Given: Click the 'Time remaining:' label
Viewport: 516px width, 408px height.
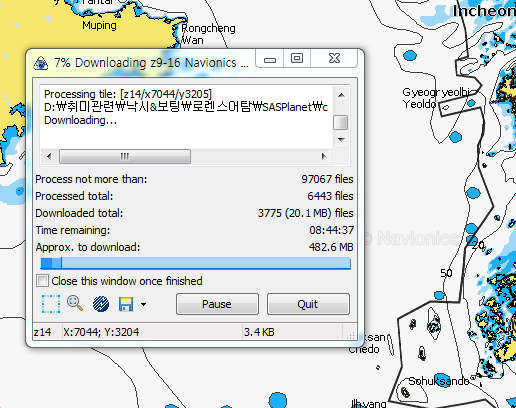Looking at the screenshot, I should [73, 230].
